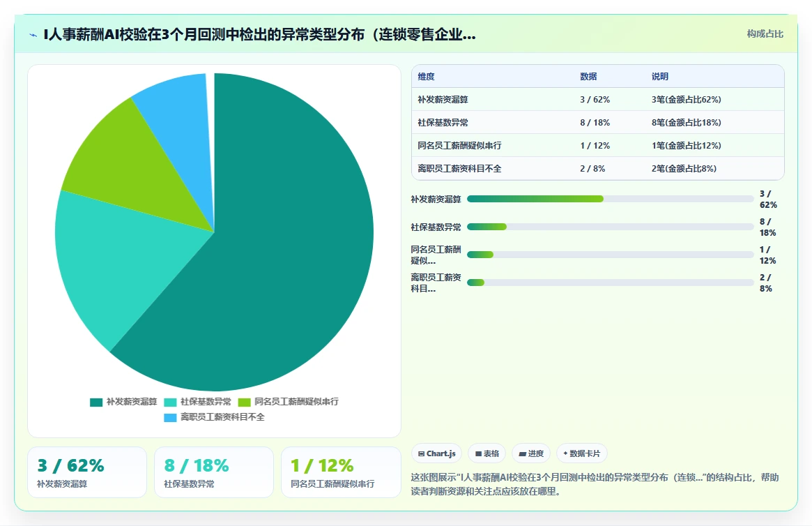The width and height of the screenshot is (812, 526).
Task: Open the 8 / 18% 社保基数异常 data card
Action: click(214, 472)
